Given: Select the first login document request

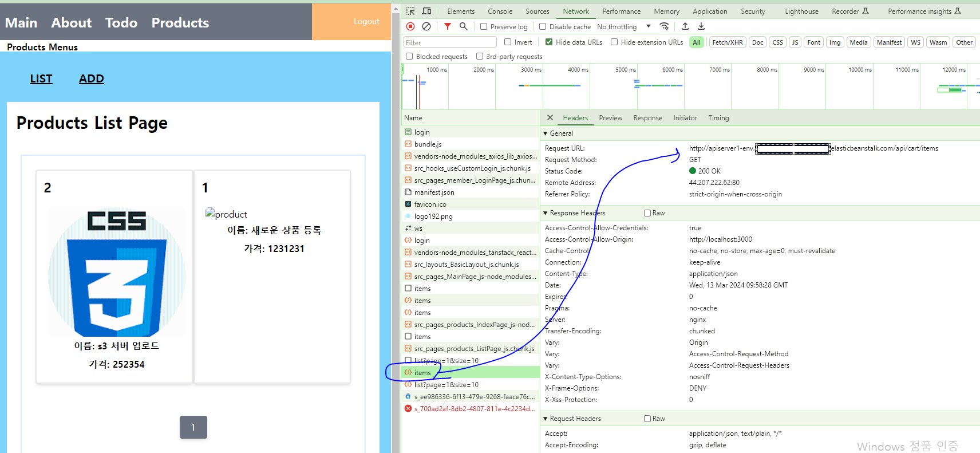Looking at the screenshot, I should (471, 132).
